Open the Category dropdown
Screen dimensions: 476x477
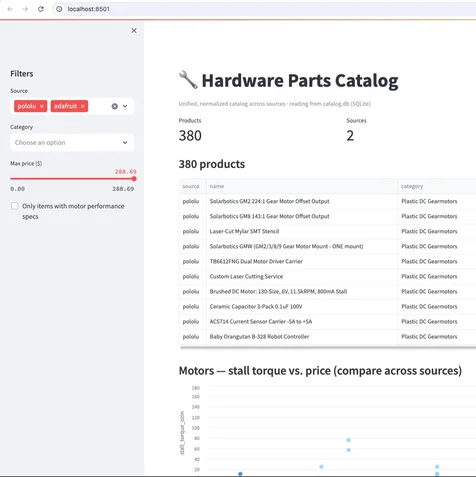click(72, 143)
